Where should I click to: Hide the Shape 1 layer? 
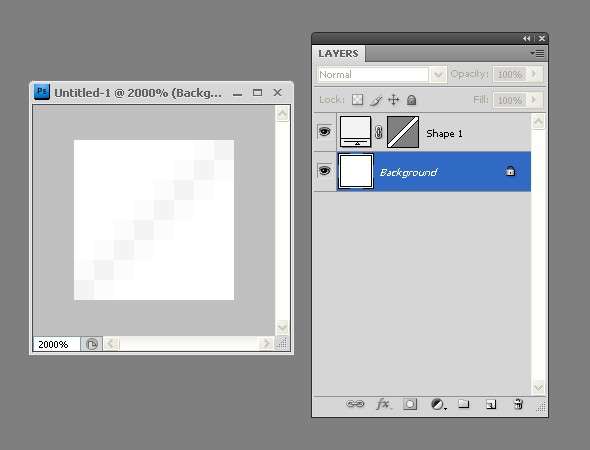point(324,132)
